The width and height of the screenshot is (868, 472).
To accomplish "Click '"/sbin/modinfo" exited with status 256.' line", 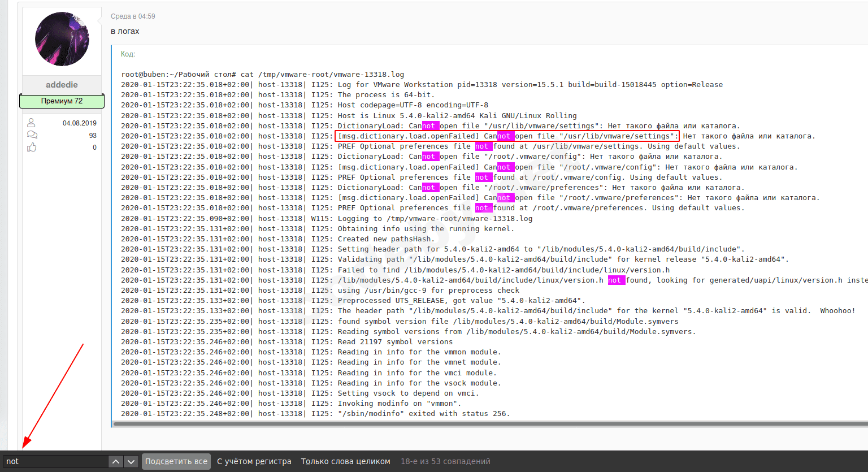I will (x=315, y=414).
